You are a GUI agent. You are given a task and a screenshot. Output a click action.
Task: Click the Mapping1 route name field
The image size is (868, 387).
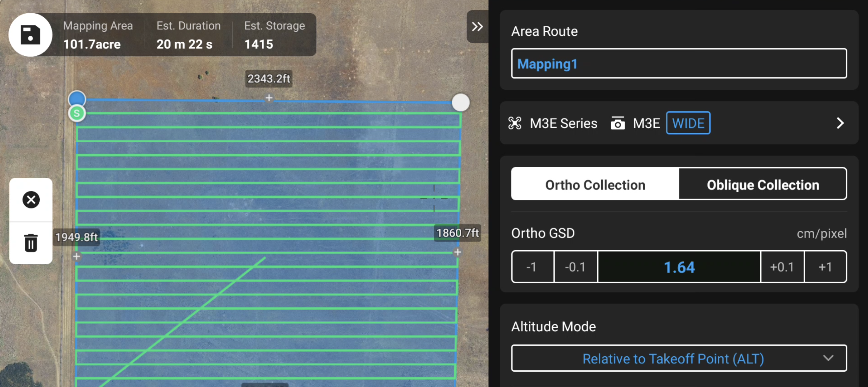pyautogui.click(x=678, y=64)
